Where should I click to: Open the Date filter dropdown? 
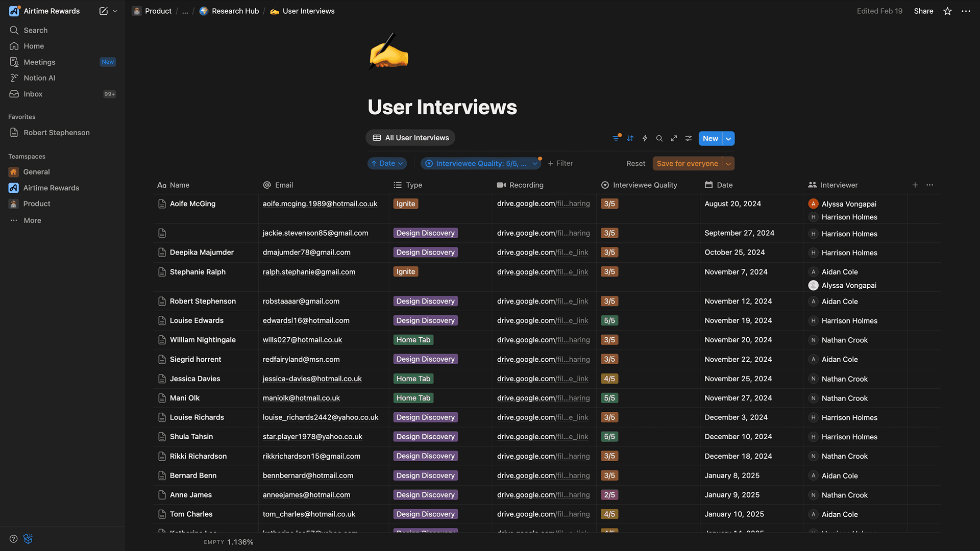click(x=387, y=163)
